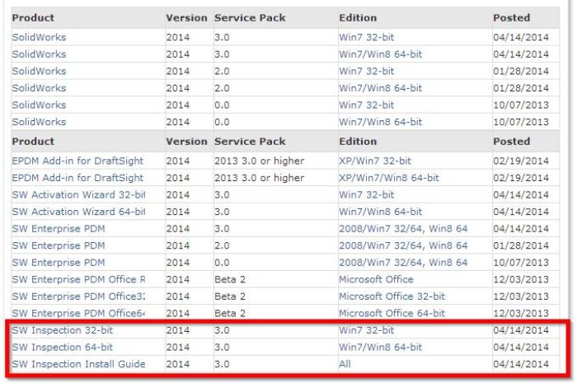Screen dimensions: 577x392
Task: Click the XP/Win7/Win8 64-bit edition link
Action: coord(388,177)
